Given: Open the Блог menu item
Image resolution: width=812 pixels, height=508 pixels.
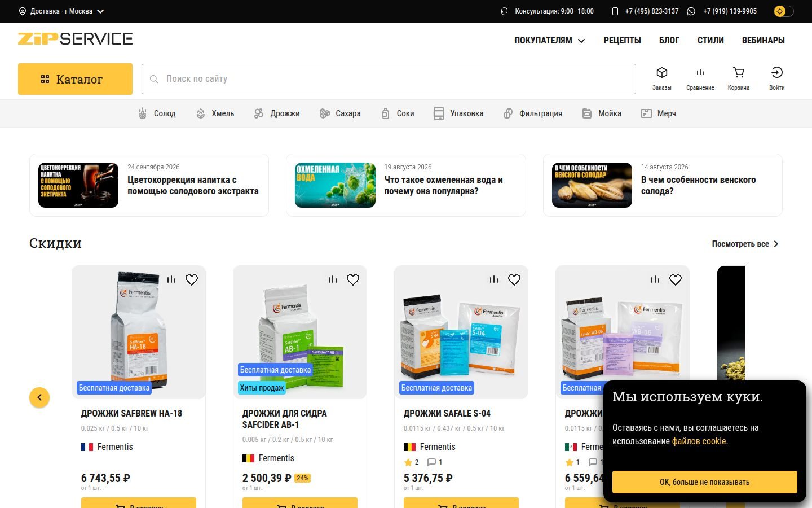Looking at the screenshot, I should (x=669, y=40).
